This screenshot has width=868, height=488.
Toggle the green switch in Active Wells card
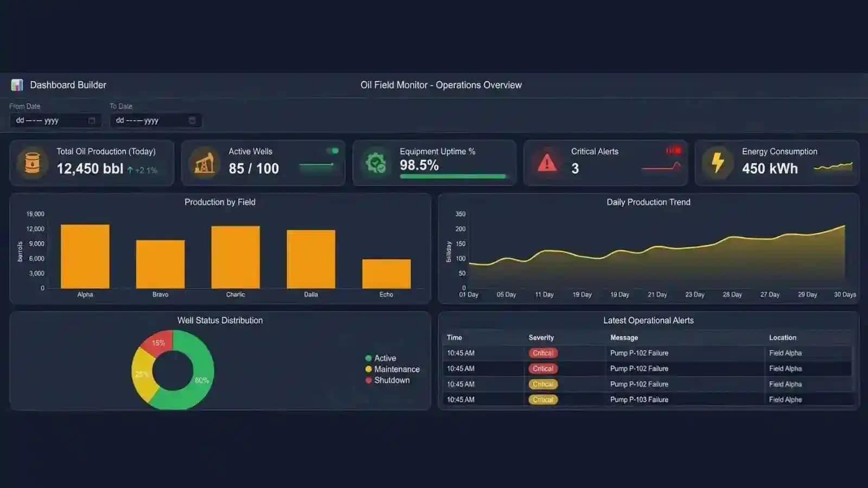coord(333,151)
